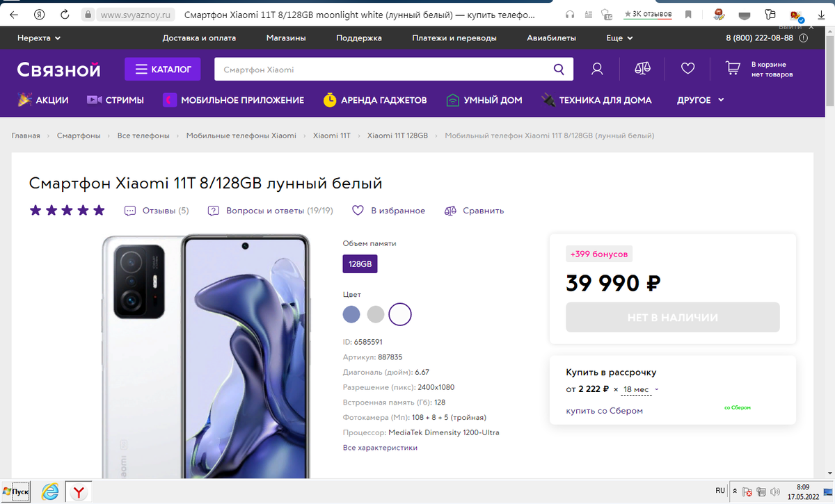Open the comparison scales icon in header
This screenshot has height=504, width=835.
pos(642,68)
